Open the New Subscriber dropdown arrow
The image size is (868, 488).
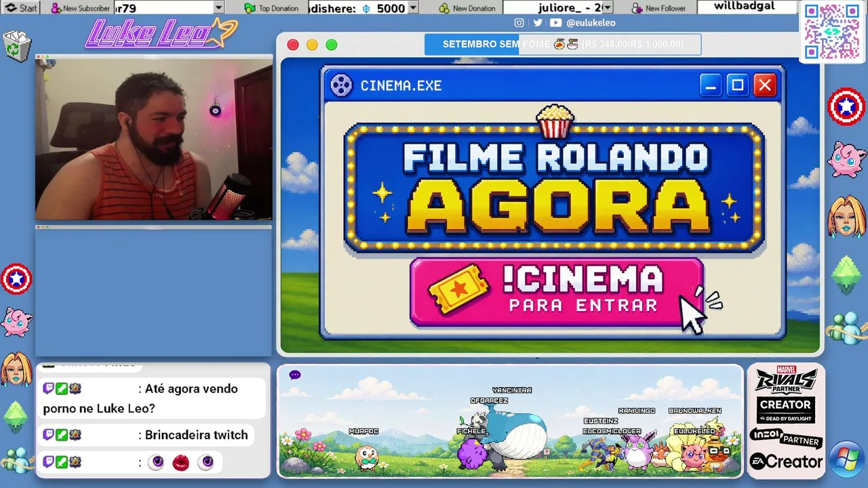pos(218,8)
